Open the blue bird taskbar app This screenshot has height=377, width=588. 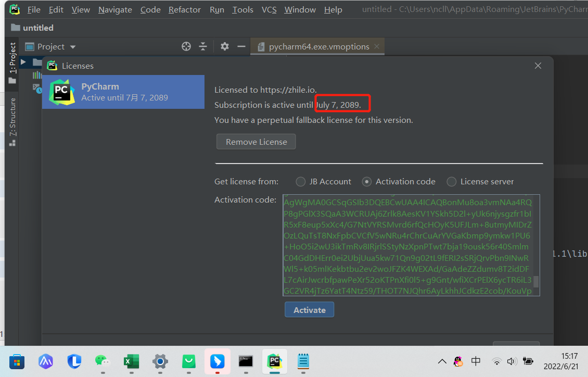click(217, 361)
